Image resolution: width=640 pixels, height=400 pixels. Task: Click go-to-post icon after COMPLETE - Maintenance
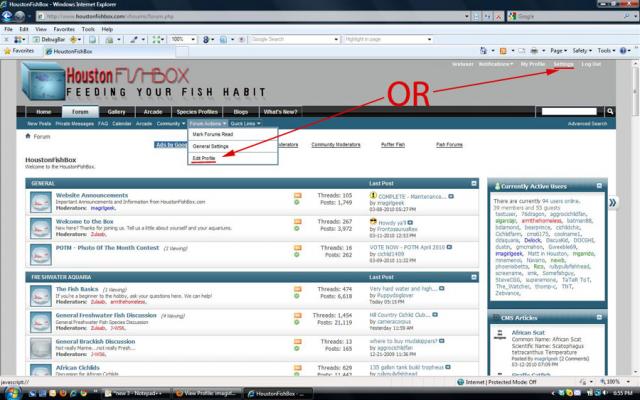pos(451,196)
